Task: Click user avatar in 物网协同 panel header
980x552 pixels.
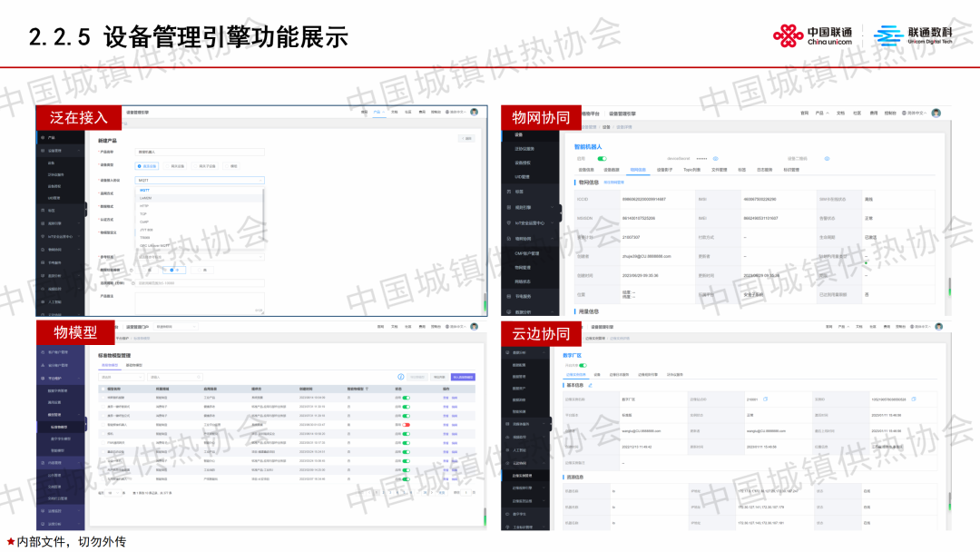Action: (x=936, y=113)
